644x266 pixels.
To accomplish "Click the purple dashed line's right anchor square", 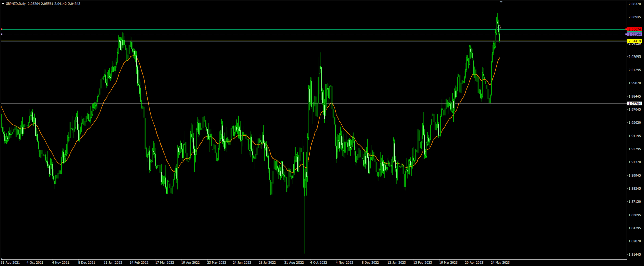I will coord(626,34).
